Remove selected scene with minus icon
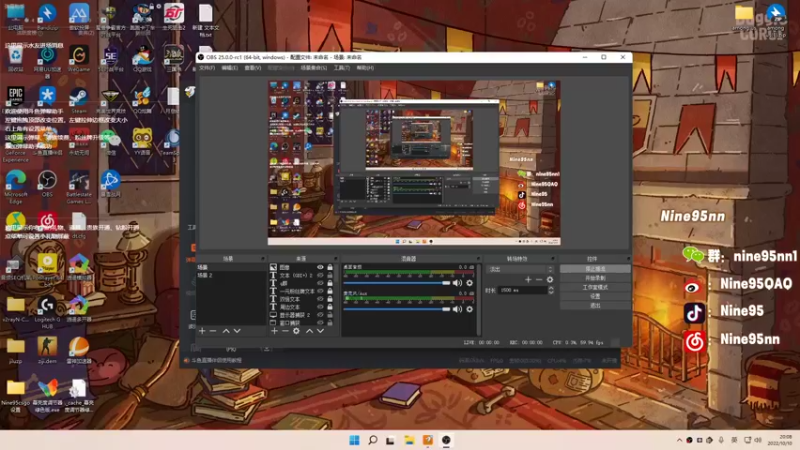This screenshot has width=800, height=450. click(x=213, y=331)
